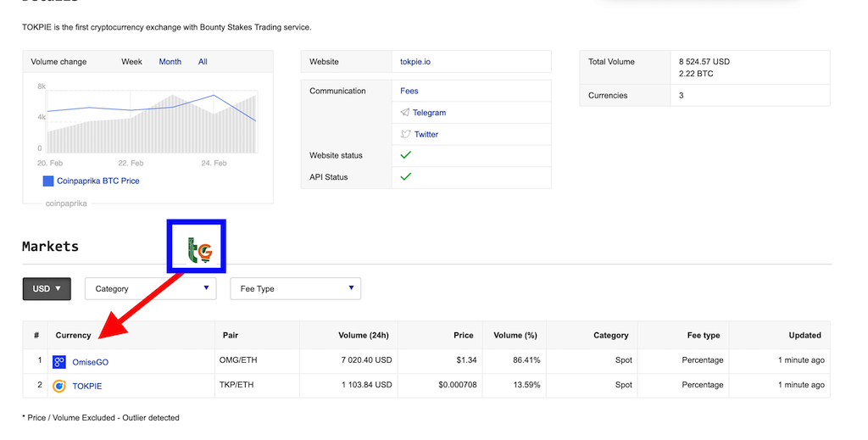868x440 pixels.
Task: Click the Markets section heading
Action: [x=50, y=247]
